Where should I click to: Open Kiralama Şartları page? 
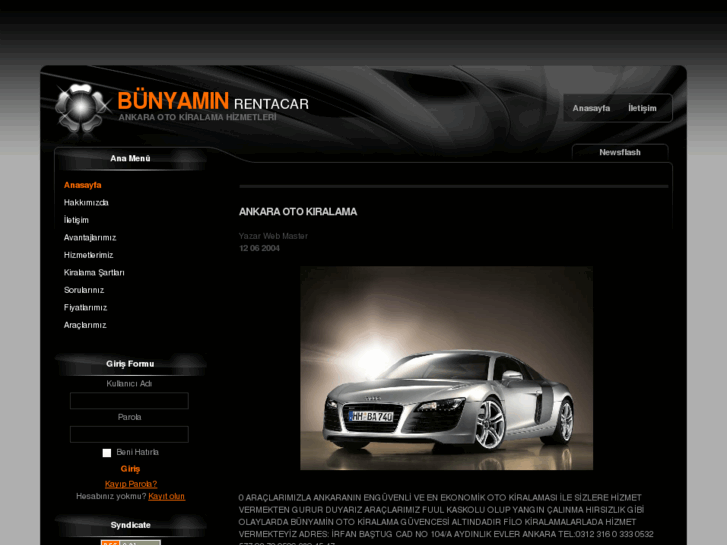coord(94,273)
